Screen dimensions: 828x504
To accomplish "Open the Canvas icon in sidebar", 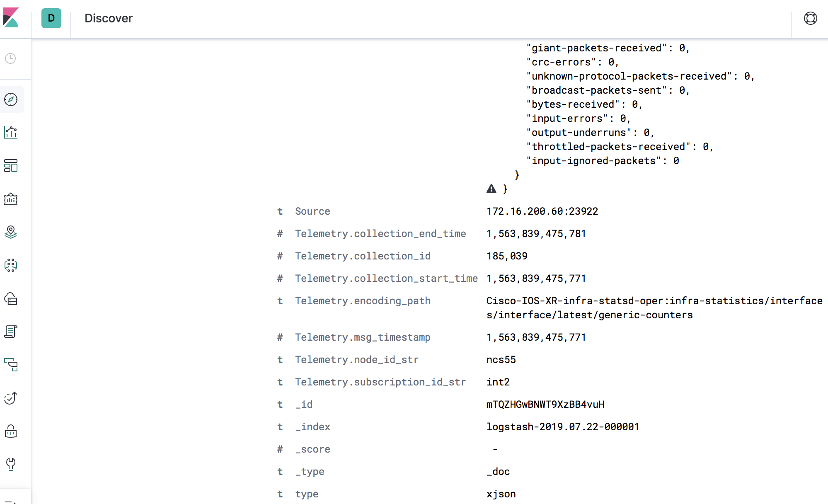I will [x=11, y=199].
